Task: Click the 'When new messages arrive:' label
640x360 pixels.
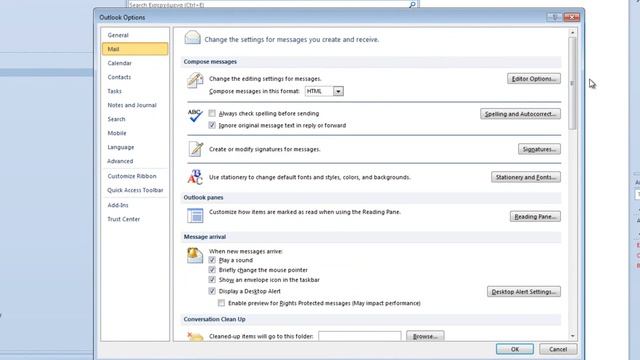Action: (x=246, y=251)
